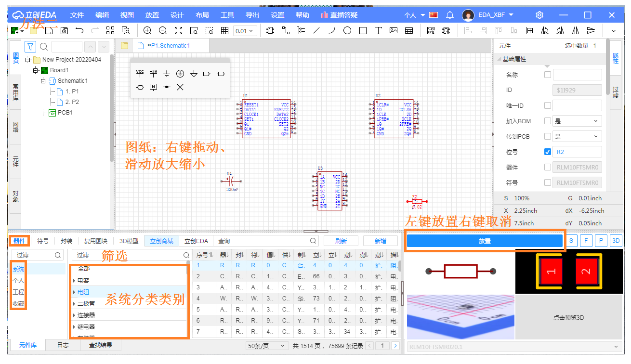Click the Zoom In magnifier icon
631x364 pixels.
(x=147, y=30)
